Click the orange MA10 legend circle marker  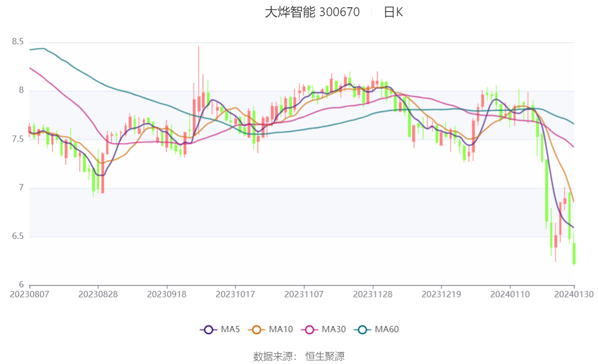pos(256,330)
